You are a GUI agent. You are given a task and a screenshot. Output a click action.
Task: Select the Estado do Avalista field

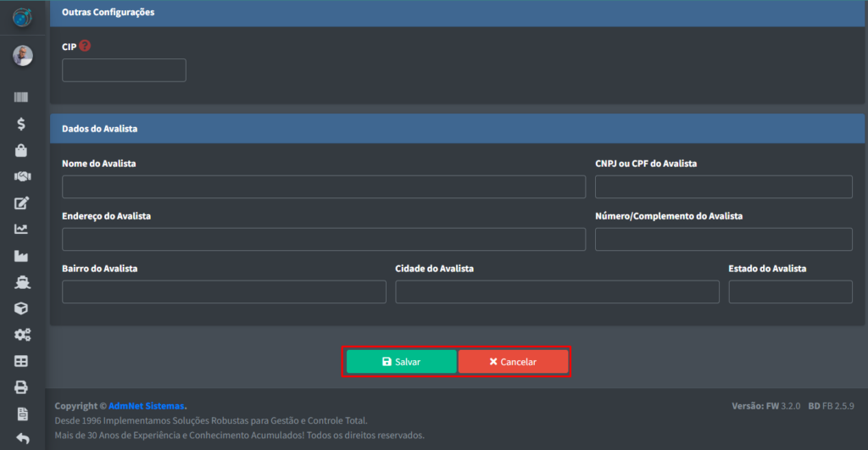point(790,292)
